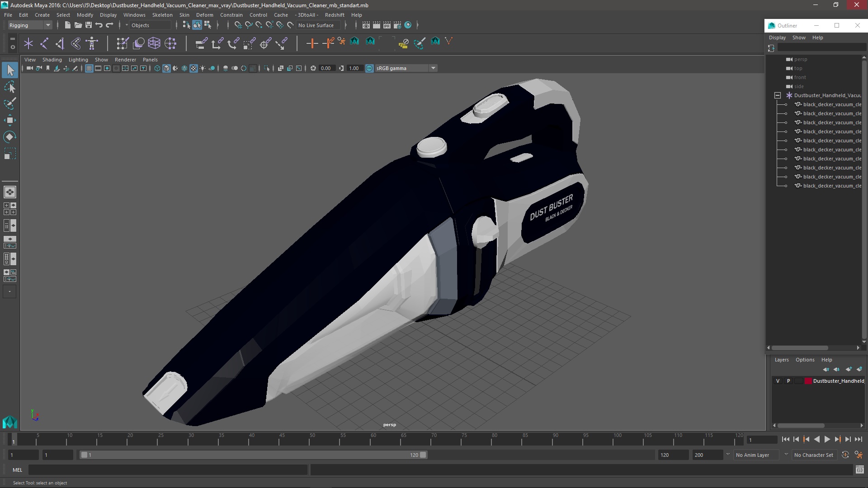The image size is (868, 488).
Task: Toggle layer visibility V box
Action: pos(778,381)
